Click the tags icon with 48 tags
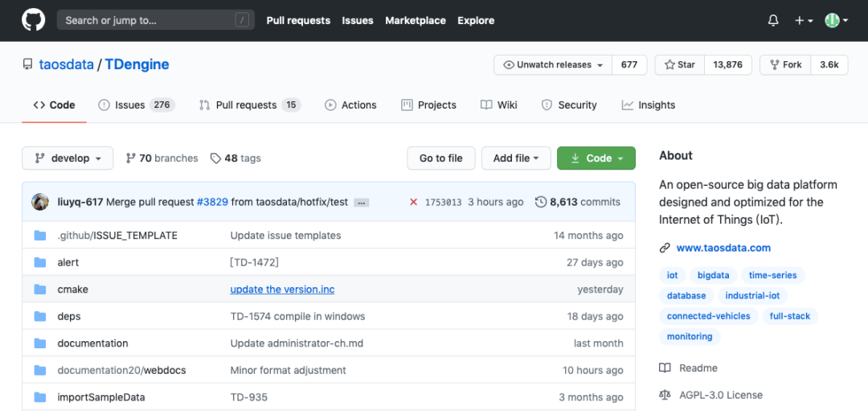The width and height of the screenshot is (868, 411). point(215,158)
